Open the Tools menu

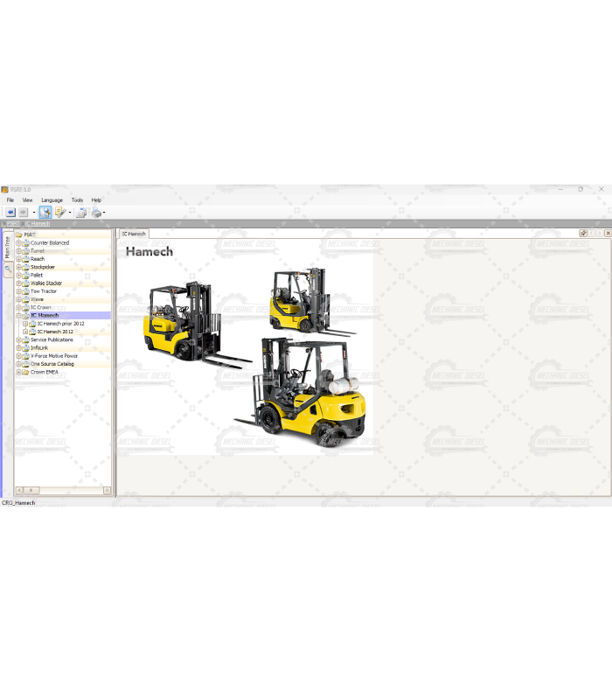pyautogui.click(x=77, y=200)
